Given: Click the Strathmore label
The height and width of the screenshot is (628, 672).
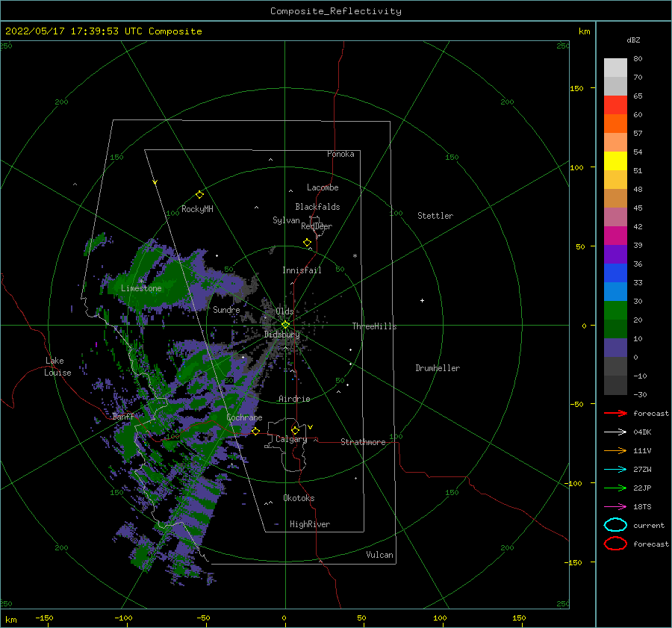Looking at the screenshot, I should click(363, 442).
